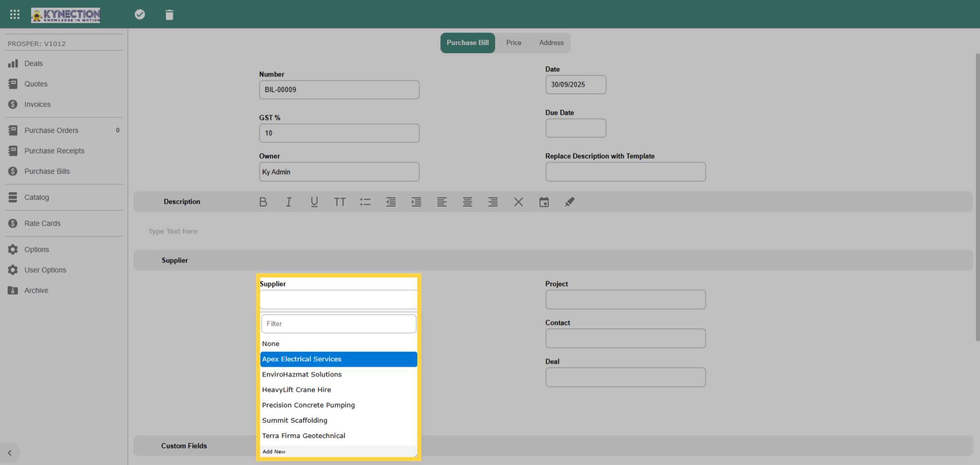This screenshot has height=465, width=980.
Task: Click the Number input field
Action: tap(339, 89)
